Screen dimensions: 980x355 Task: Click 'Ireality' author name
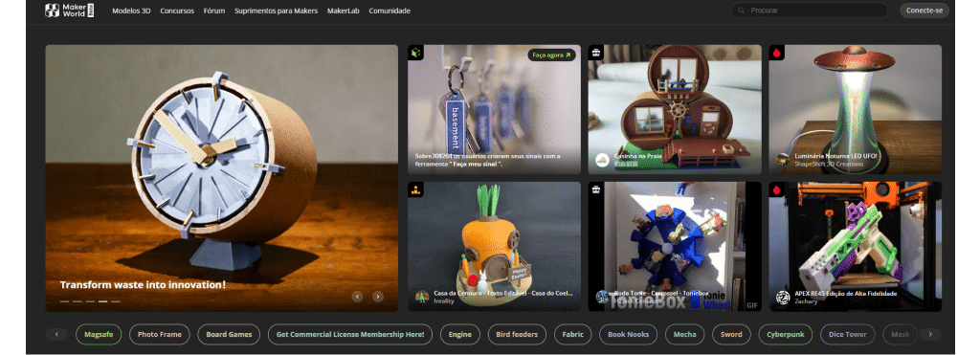(x=445, y=301)
